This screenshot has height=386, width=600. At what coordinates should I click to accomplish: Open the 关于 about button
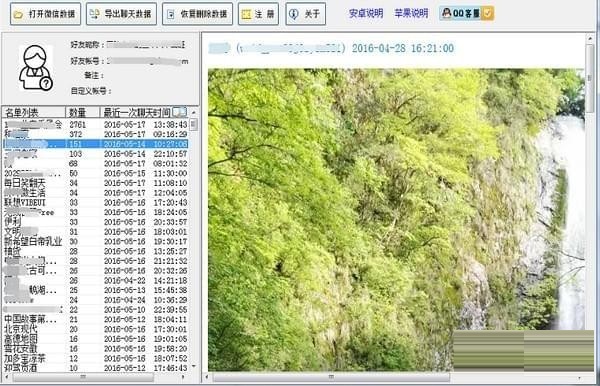[305, 14]
